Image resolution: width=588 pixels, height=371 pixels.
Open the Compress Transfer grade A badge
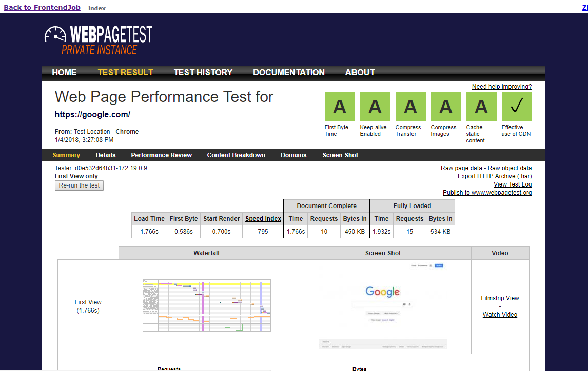[x=410, y=107]
